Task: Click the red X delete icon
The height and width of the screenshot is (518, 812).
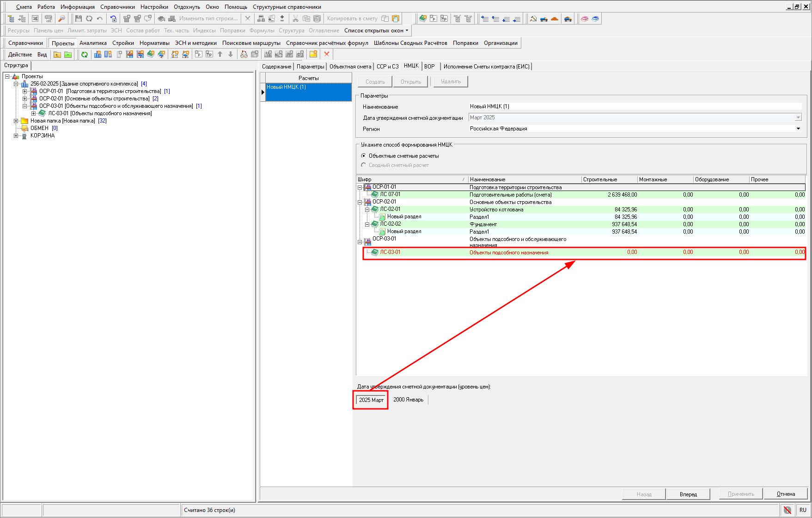Action: (x=327, y=55)
